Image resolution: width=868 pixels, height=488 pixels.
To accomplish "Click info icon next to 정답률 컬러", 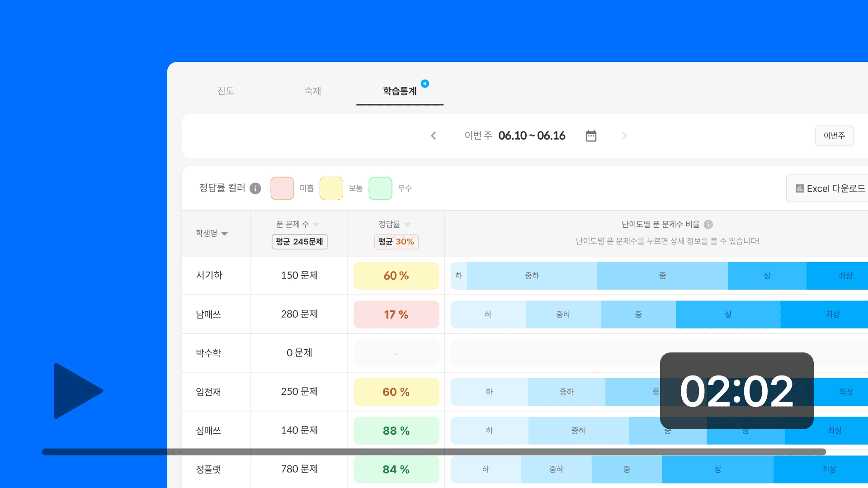I will coord(255,188).
